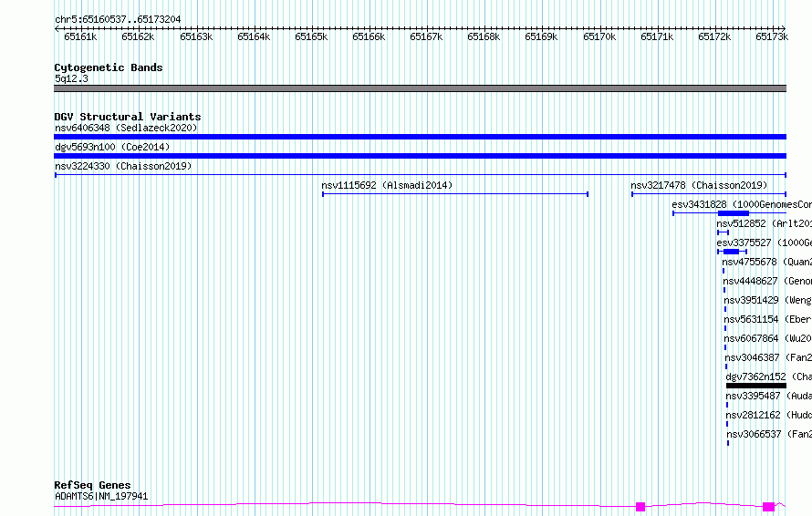This screenshot has height=516, width=812.
Task: Click the nsv1115692 span line
Action: click(x=455, y=194)
